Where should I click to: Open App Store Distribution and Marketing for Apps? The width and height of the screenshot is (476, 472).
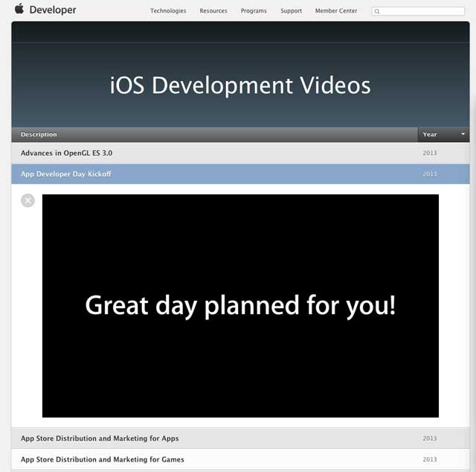point(240,438)
